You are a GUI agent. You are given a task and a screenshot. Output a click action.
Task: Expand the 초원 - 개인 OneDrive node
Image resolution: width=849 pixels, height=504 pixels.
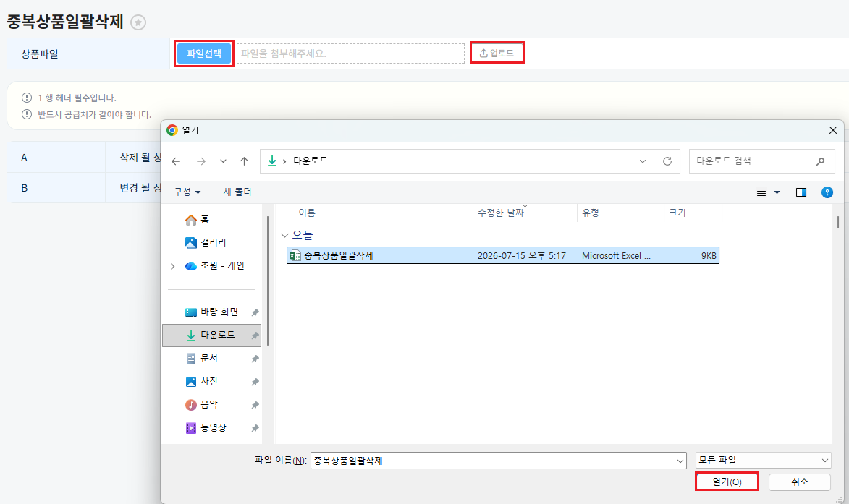[x=173, y=266]
